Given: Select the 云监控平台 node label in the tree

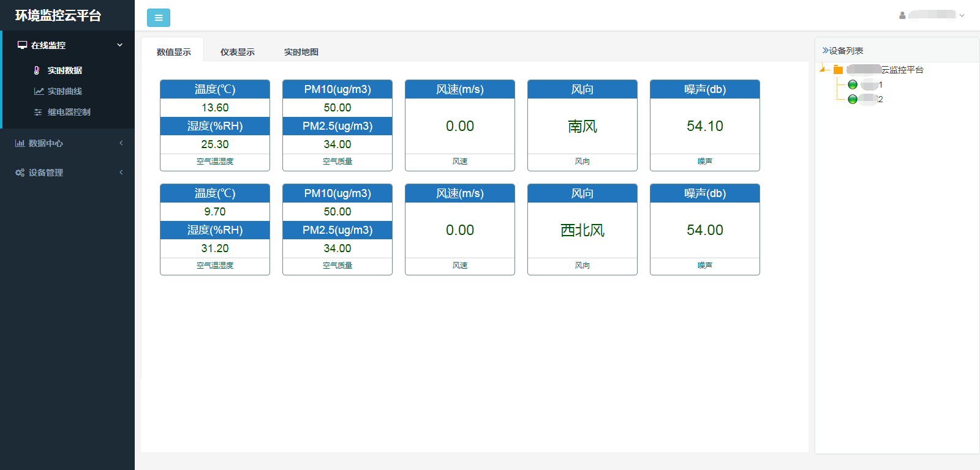Looking at the screenshot, I should click(885, 70).
